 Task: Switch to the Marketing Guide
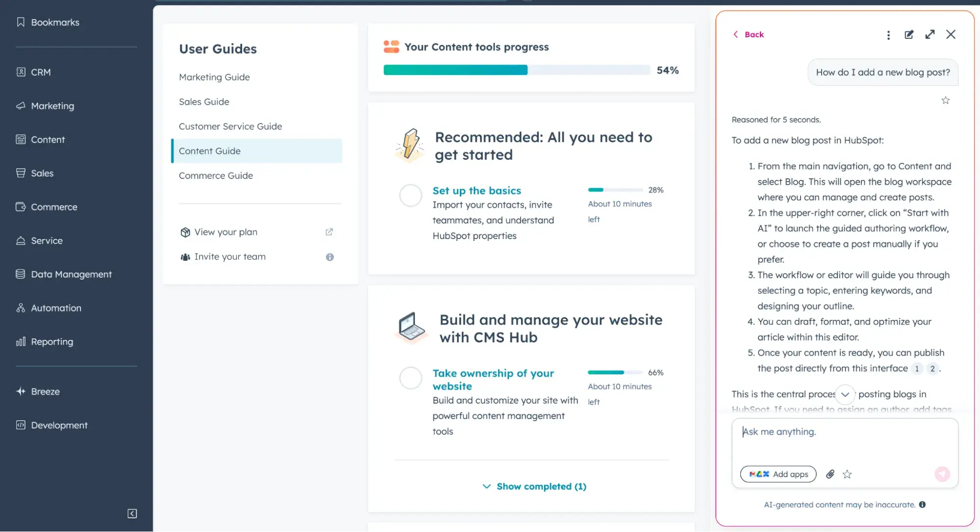pyautogui.click(x=214, y=77)
